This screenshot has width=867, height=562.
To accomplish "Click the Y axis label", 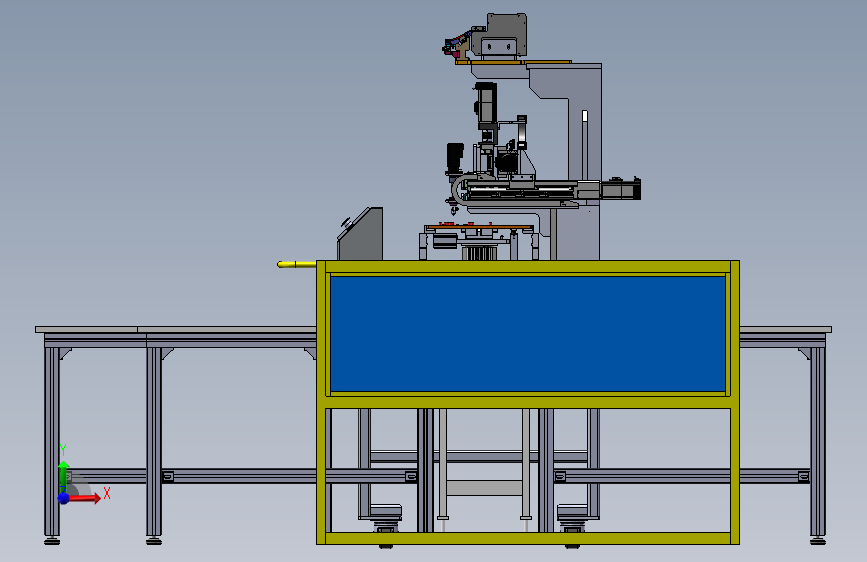I will (x=63, y=450).
